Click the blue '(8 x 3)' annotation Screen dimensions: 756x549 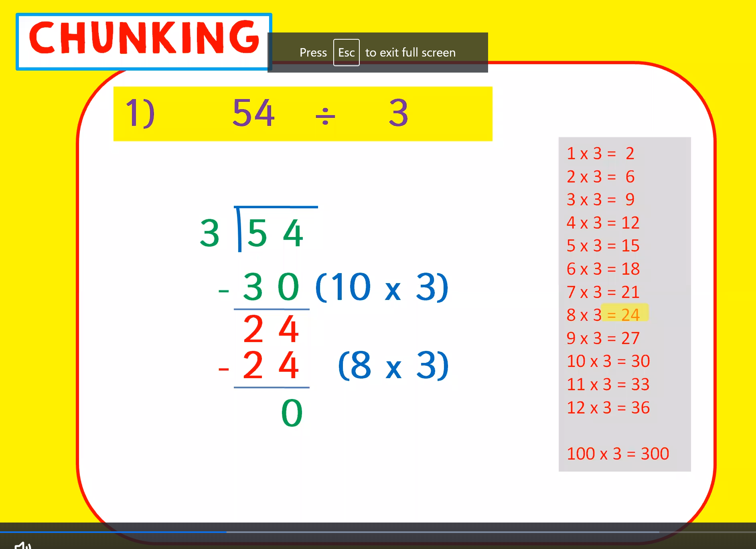pos(393,365)
